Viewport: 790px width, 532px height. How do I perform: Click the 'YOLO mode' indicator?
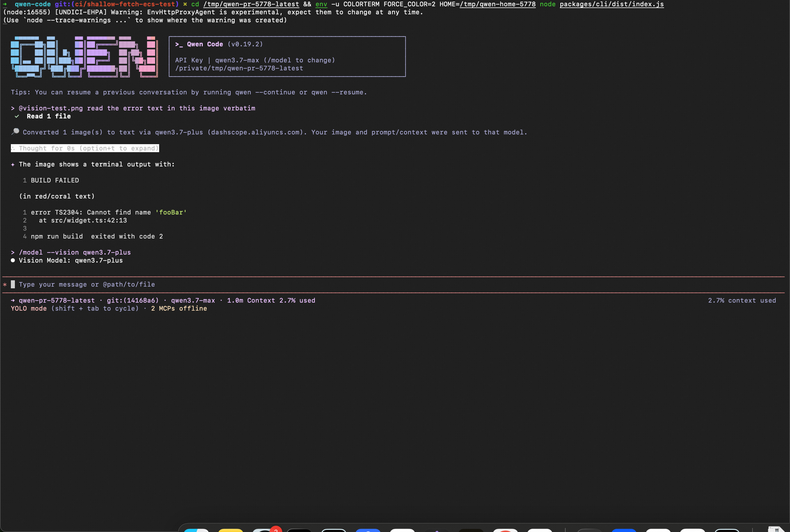point(29,308)
